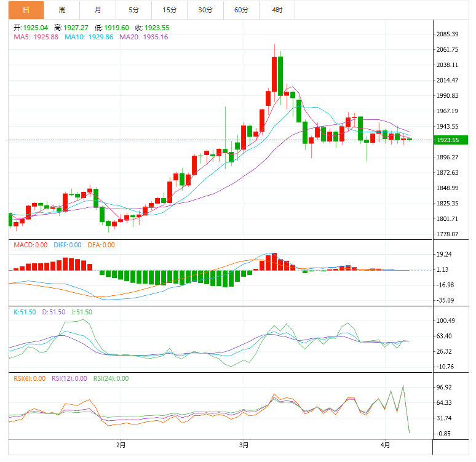Click the RSI(24):0.00 label
The width and height of the screenshot is (476, 462).
(x=111, y=379)
